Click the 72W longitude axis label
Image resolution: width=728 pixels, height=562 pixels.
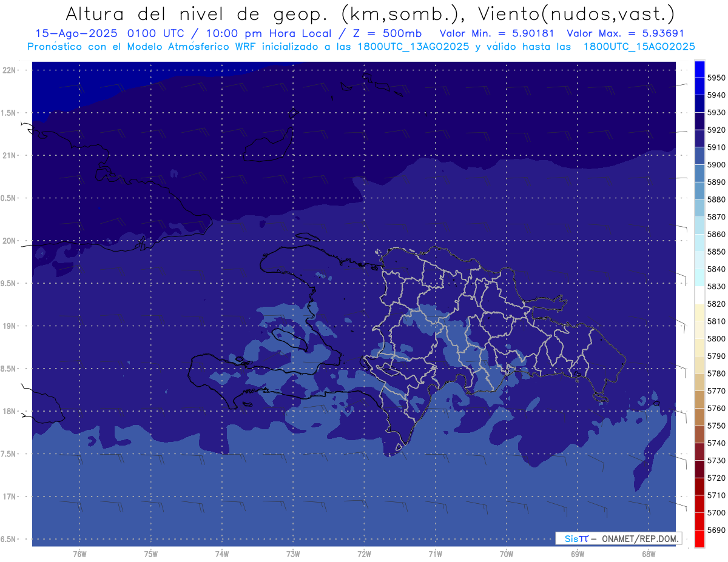tap(364, 554)
